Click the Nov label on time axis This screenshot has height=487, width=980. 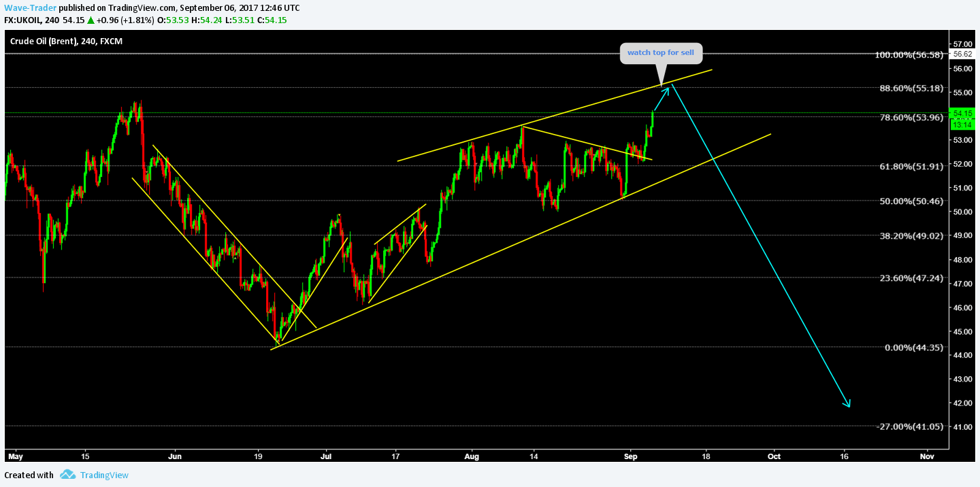(926, 457)
